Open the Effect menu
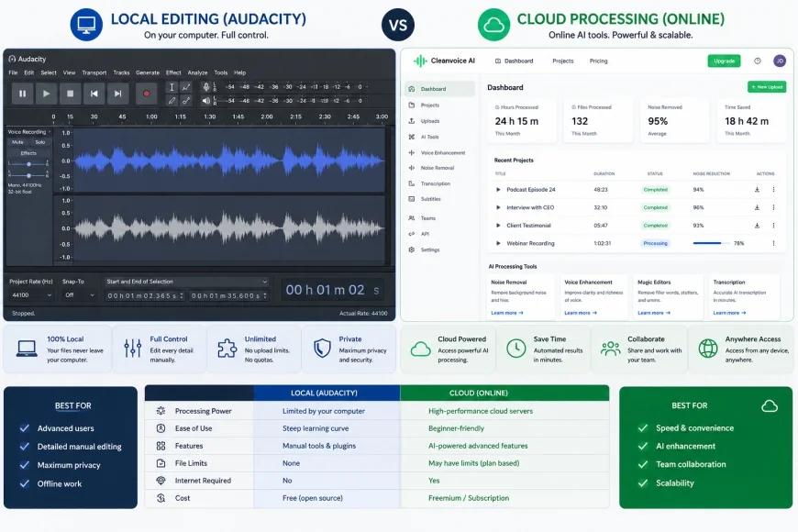The height and width of the screenshot is (532, 798). 173,72
